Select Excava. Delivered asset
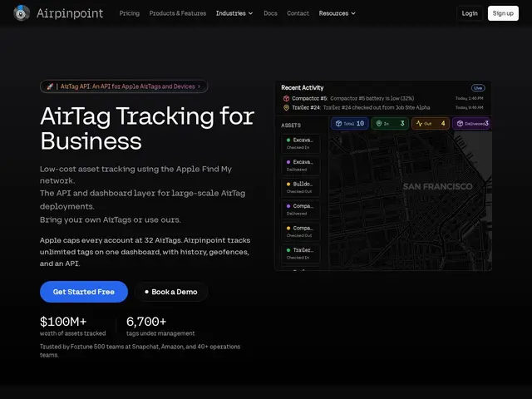The width and height of the screenshot is (532, 399). pyautogui.click(x=301, y=165)
